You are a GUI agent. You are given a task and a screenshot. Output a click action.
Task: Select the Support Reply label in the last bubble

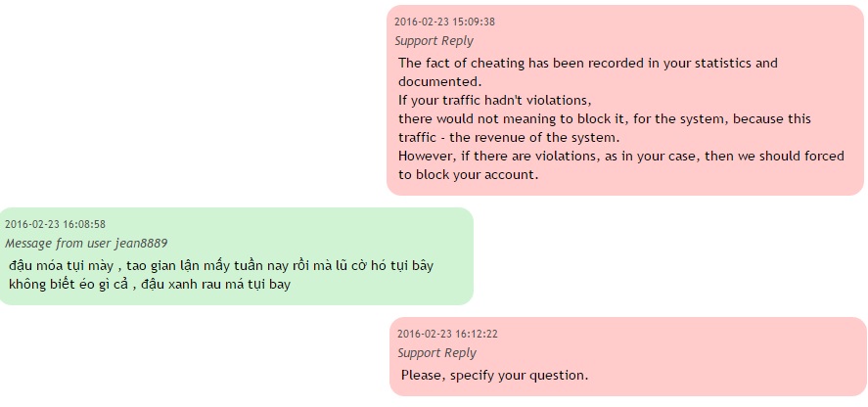click(x=436, y=353)
